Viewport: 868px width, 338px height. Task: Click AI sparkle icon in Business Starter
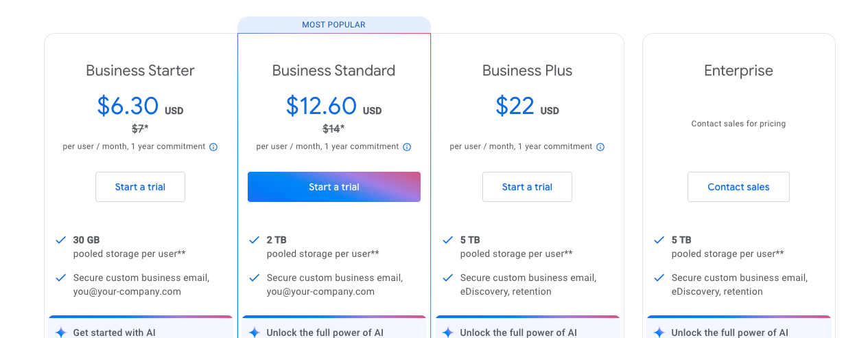[x=60, y=333]
